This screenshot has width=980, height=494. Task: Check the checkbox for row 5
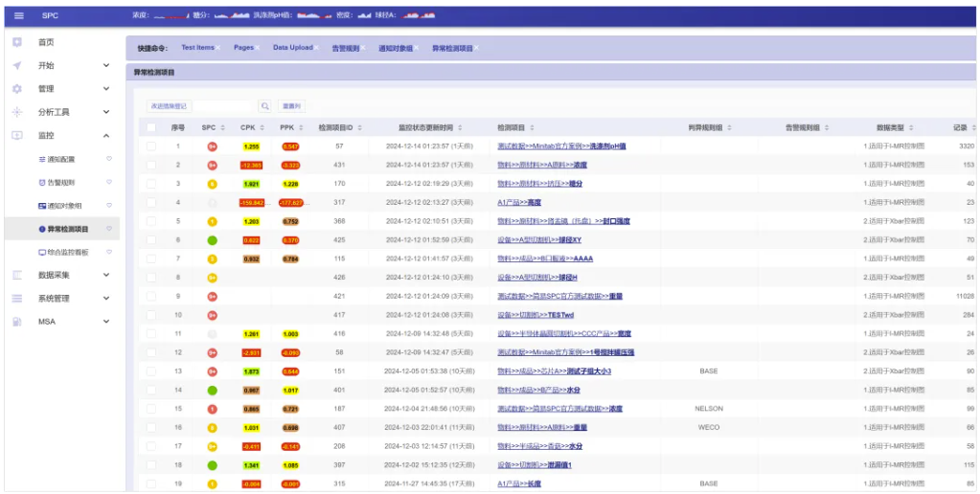151,221
